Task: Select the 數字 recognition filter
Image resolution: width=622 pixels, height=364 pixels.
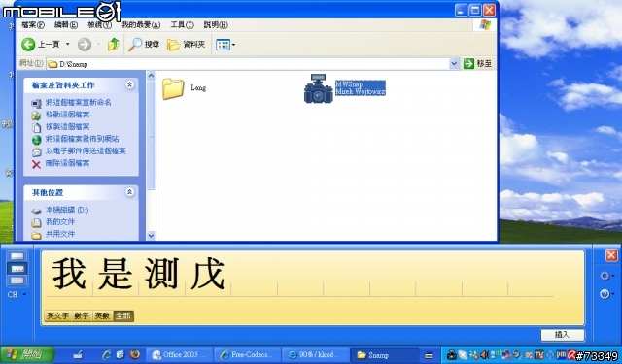Action: [82, 316]
